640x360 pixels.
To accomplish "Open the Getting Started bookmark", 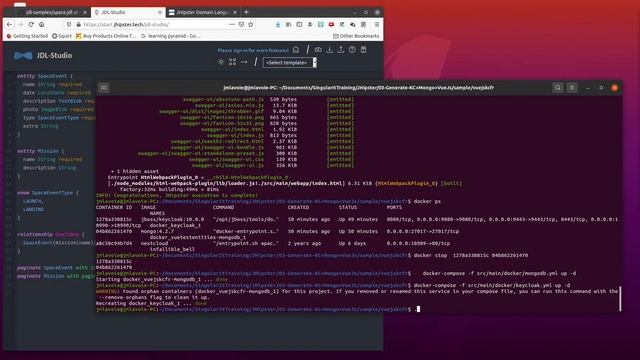I will tap(27, 36).
